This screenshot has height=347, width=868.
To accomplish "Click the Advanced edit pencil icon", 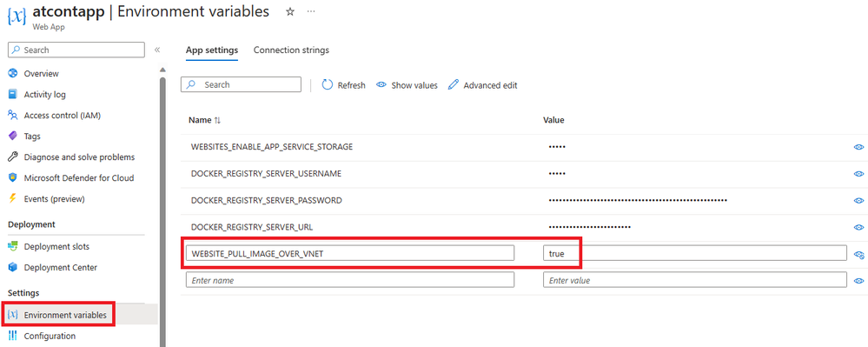I will tap(454, 85).
